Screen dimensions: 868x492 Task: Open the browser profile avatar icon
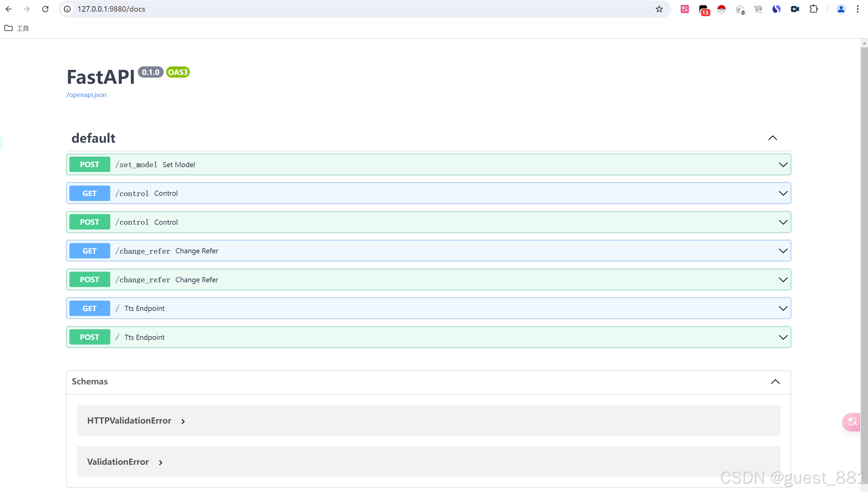[840, 9]
